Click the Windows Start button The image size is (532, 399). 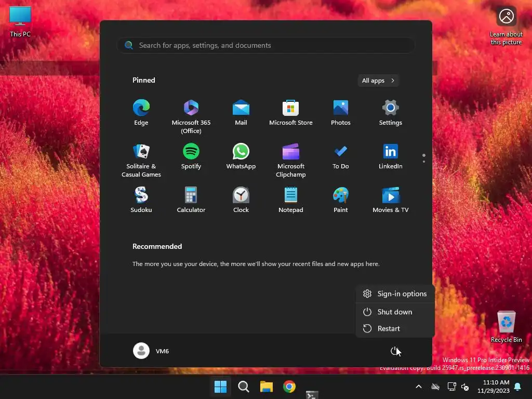coord(220,387)
